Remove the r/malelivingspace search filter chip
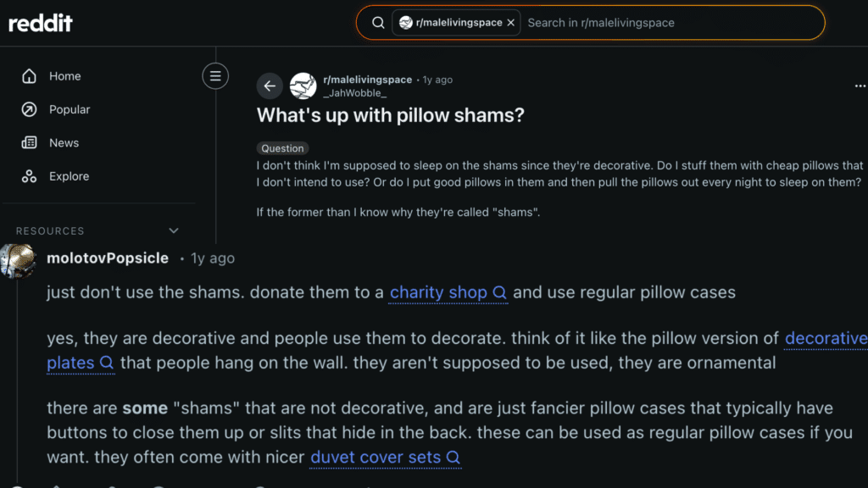 (512, 23)
